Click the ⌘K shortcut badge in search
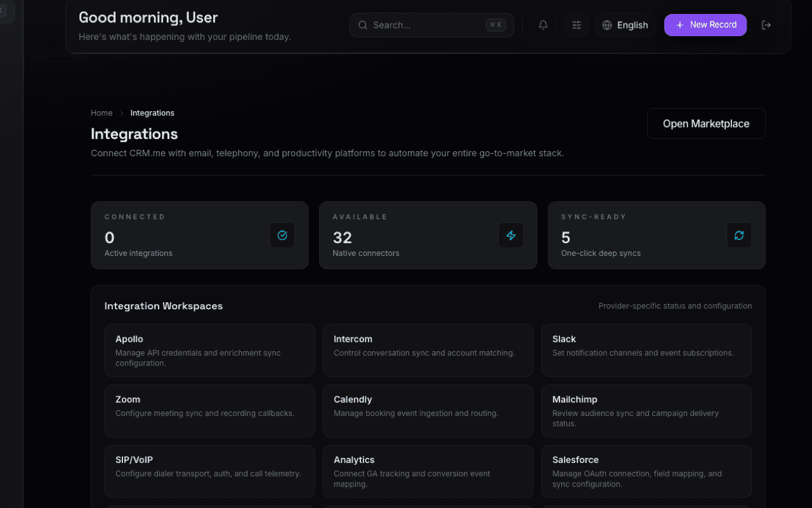The width and height of the screenshot is (812, 508). pyautogui.click(x=497, y=25)
